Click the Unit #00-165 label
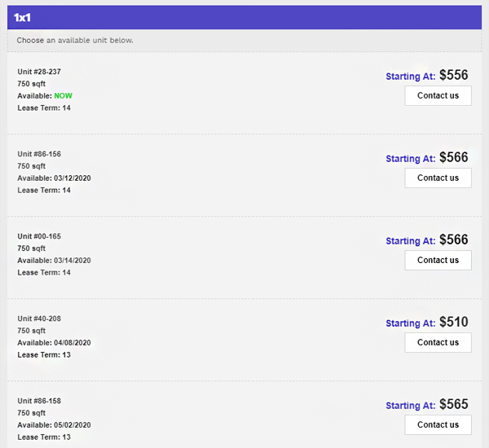The height and width of the screenshot is (448, 489). 39,236
